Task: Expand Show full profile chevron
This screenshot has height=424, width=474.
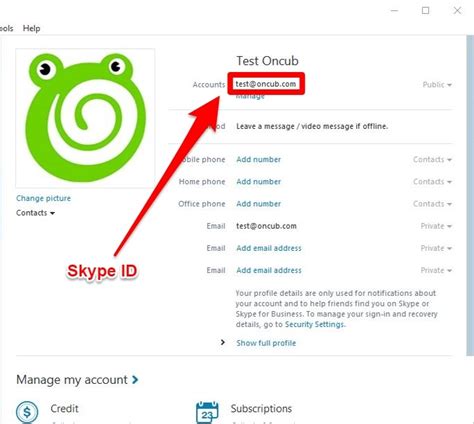Action: point(223,342)
